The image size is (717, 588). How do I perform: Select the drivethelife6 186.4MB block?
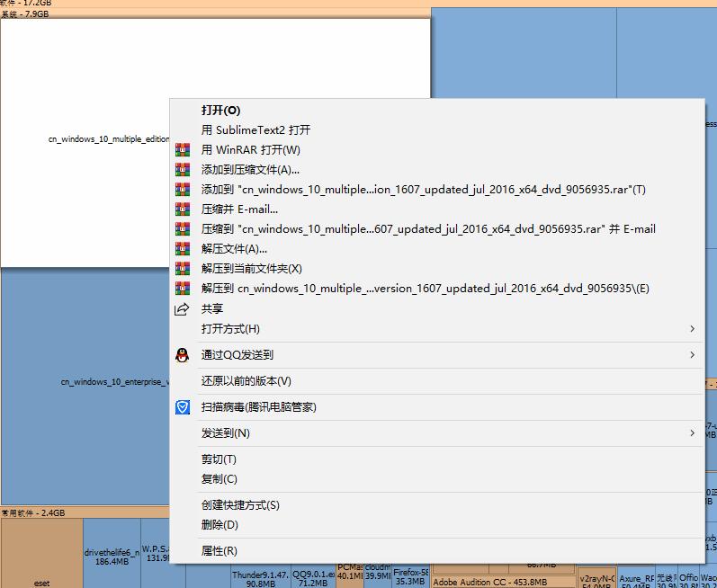click(112, 553)
